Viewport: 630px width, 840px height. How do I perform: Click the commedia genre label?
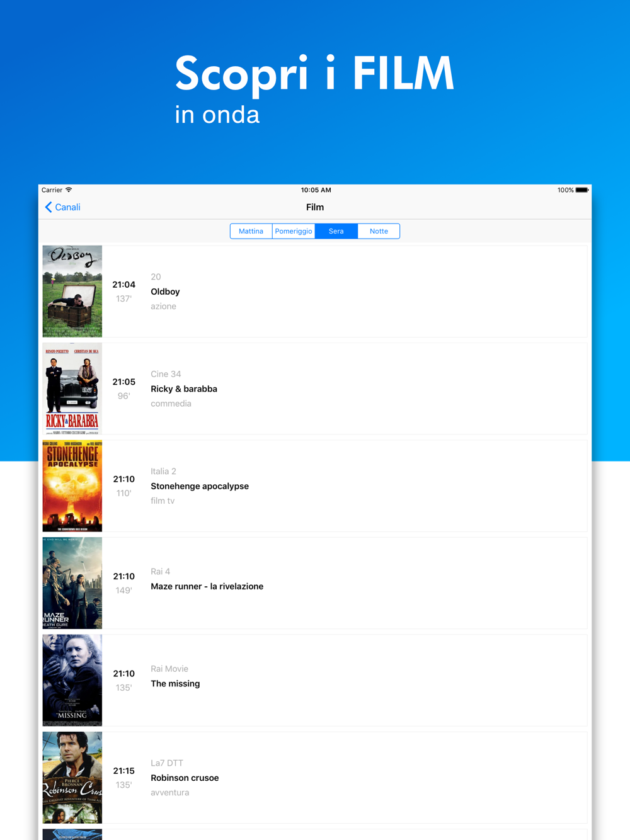click(x=171, y=404)
